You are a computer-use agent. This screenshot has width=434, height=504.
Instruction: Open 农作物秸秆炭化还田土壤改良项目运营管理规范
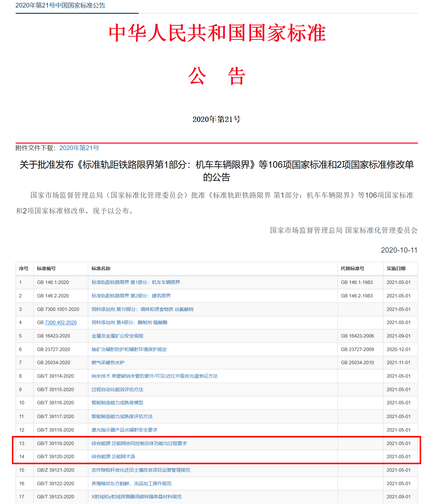point(141,470)
